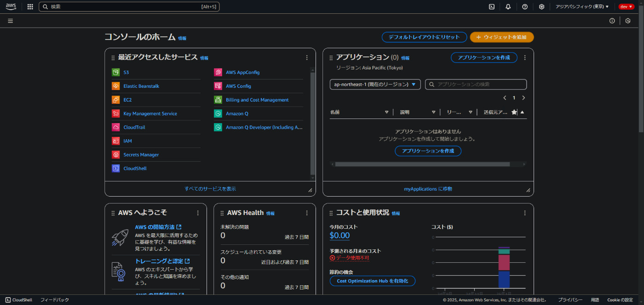Open Amazon Q hexagon icon at top right
This screenshot has width=644, height=305.
pos(628,21)
